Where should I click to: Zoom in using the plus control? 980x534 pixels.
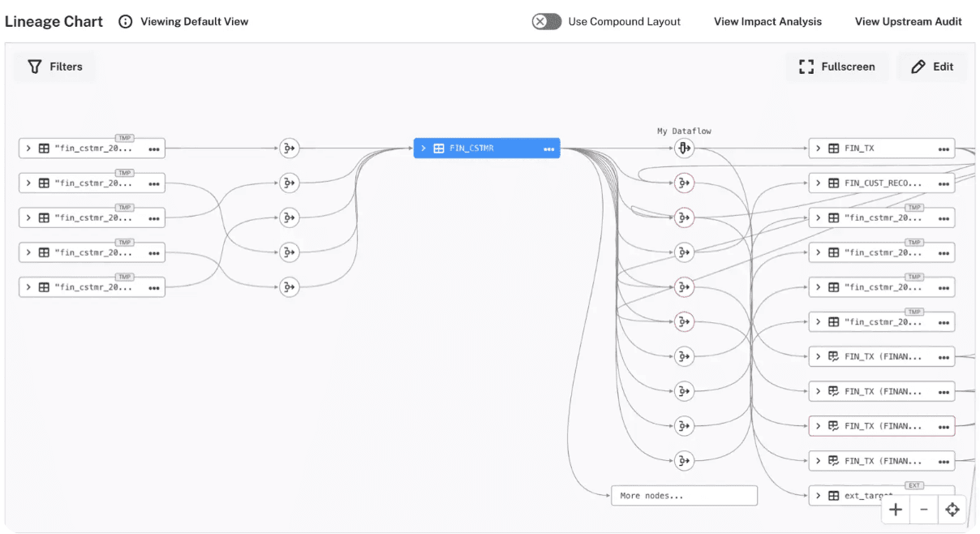[895, 509]
